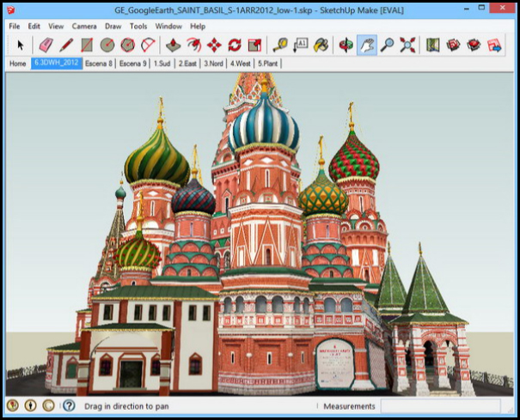The height and width of the screenshot is (420, 520).
Task: Open the File menu
Action: (15, 26)
